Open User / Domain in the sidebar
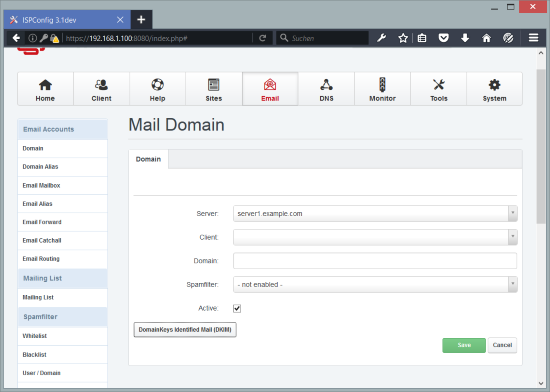550x392 pixels. click(x=62, y=373)
